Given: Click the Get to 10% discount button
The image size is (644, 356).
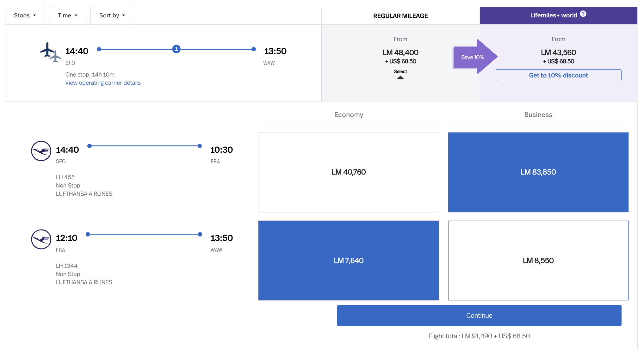Looking at the screenshot, I should point(558,75).
